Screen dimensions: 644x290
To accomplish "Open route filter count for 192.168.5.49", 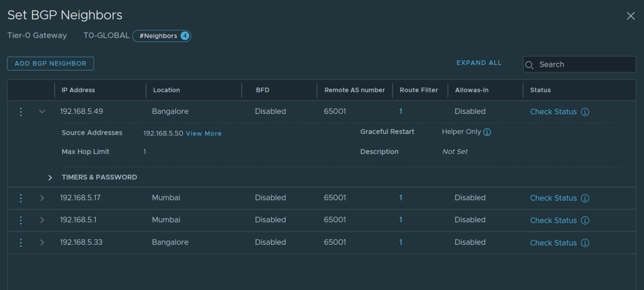I will (x=401, y=111).
